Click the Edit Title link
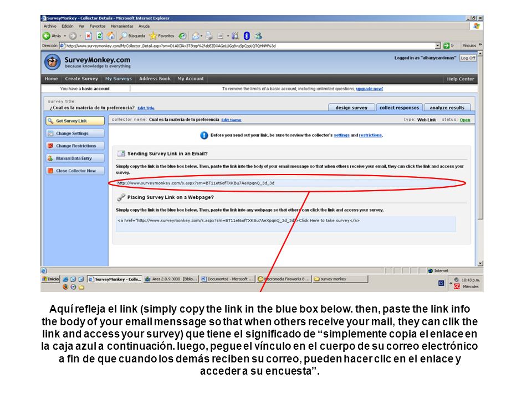532x399 pixels. (146, 108)
